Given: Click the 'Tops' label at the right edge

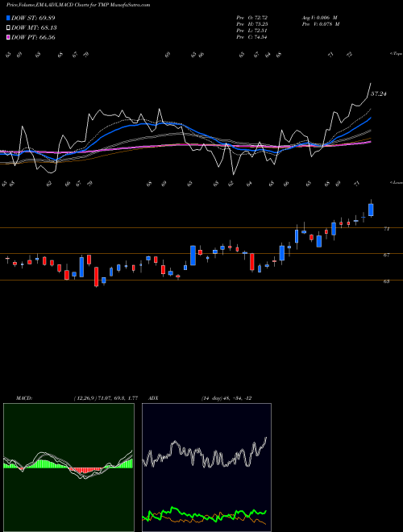Looking at the screenshot, I should click(x=397, y=54).
